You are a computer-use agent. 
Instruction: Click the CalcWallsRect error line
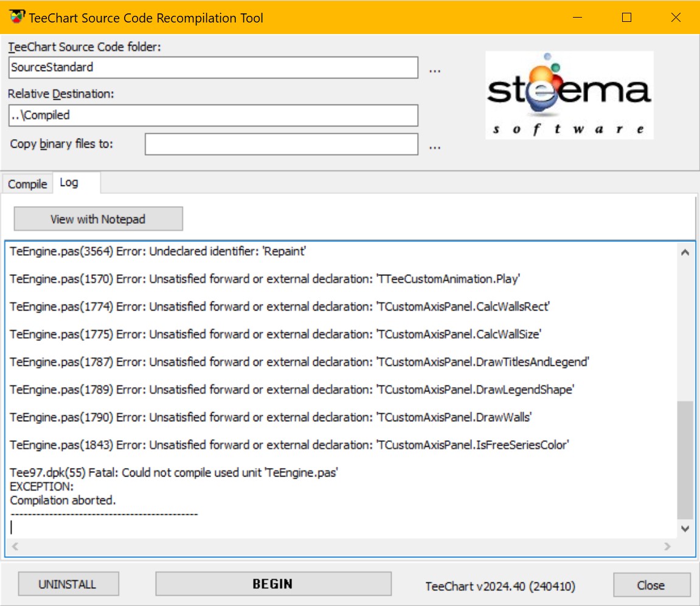280,306
